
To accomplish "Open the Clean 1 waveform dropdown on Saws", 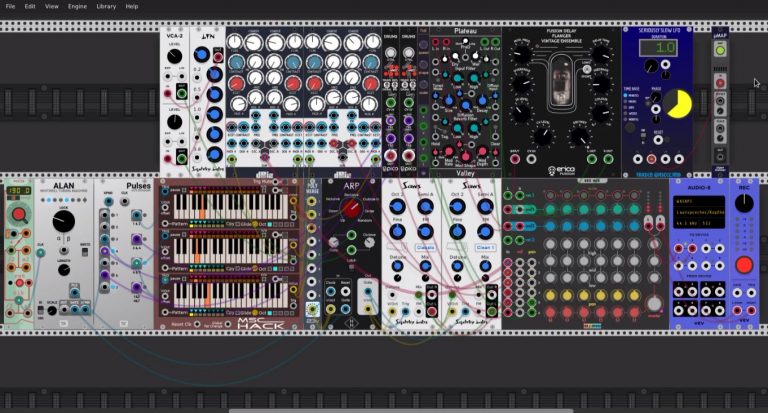I will (485, 247).
